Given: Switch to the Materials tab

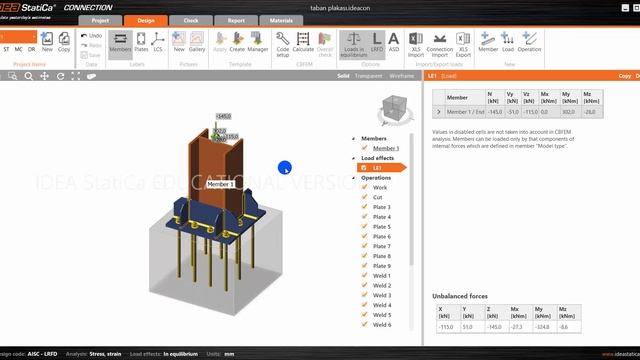Looking at the screenshot, I should pyautogui.click(x=281, y=20).
